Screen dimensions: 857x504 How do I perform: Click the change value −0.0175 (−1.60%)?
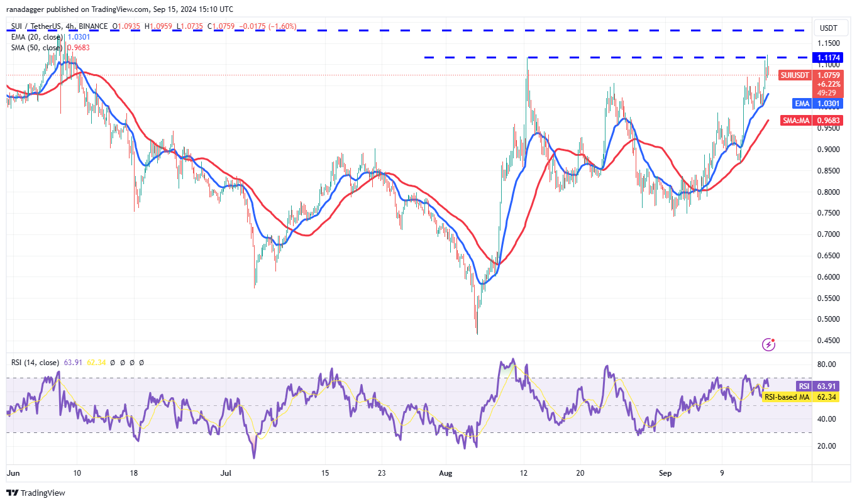pyautogui.click(x=267, y=27)
